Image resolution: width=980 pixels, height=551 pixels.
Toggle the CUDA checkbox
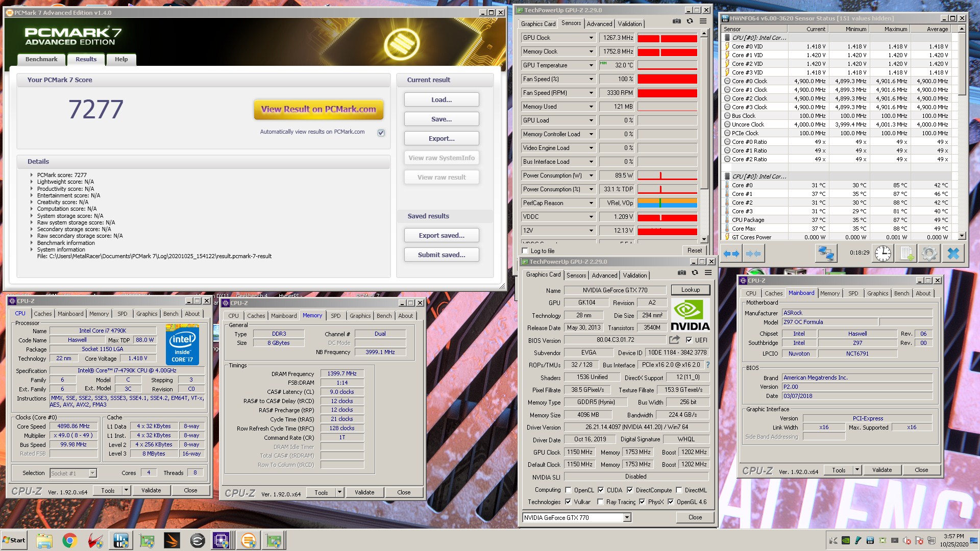click(601, 490)
